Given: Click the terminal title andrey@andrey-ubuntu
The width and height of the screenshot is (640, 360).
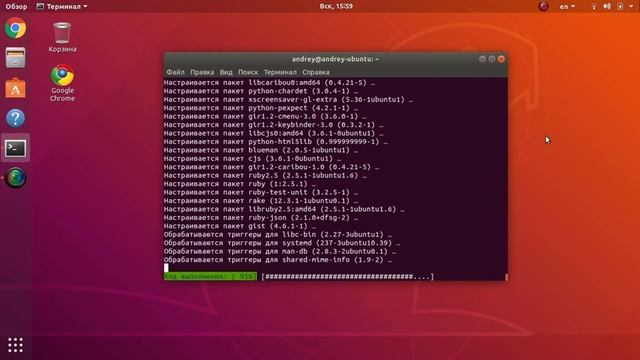Looking at the screenshot, I should tap(335, 59).
